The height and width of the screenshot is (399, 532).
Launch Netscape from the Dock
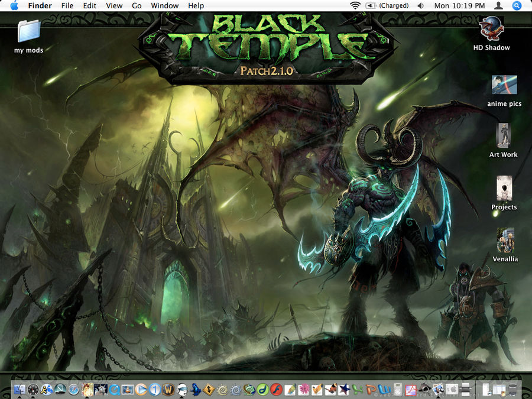pos(60,390)
